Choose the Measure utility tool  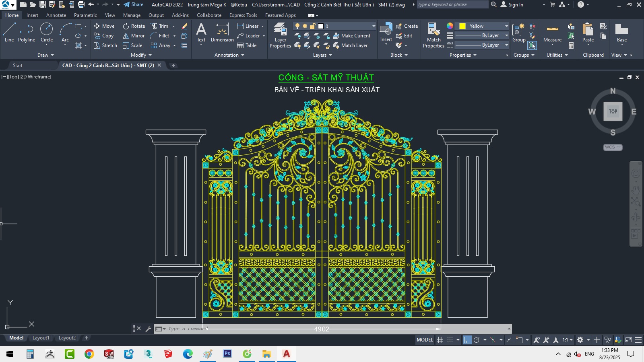click(552, 32)
